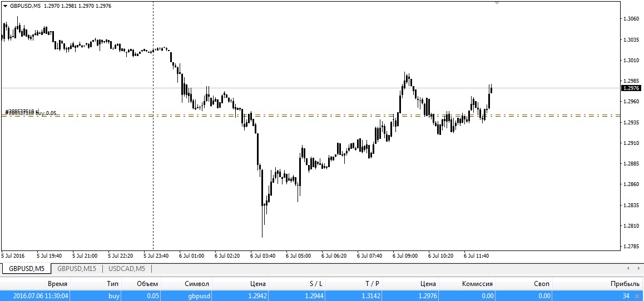Click the #388537518 buy 0.05 order line label
This screenshot has height=301, width=644.
click(31, 112)
